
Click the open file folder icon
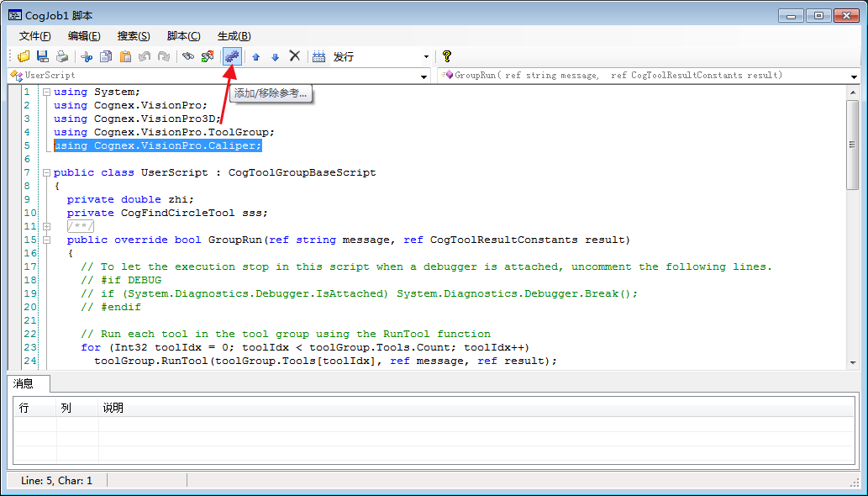(24, 56)
